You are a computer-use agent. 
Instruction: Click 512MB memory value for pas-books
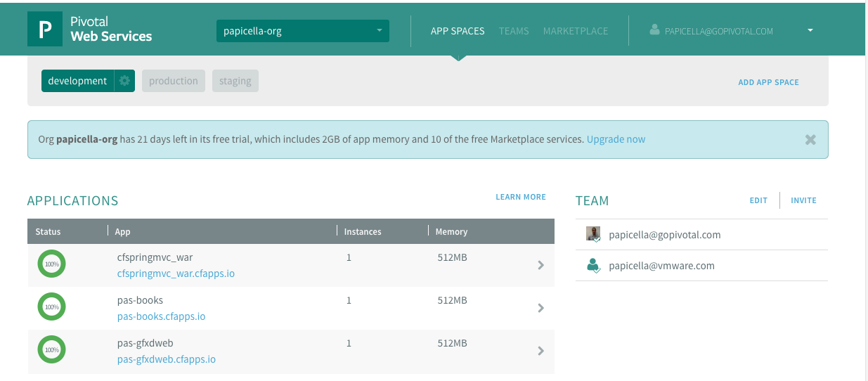pos(452,300)
